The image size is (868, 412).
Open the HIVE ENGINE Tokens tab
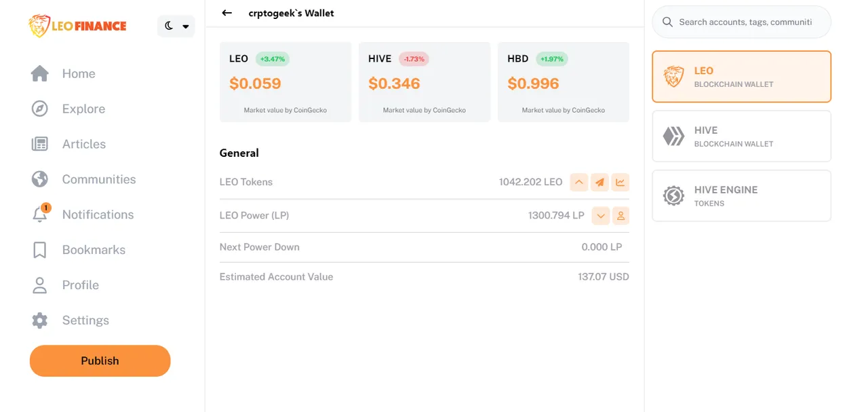(742, 195)
